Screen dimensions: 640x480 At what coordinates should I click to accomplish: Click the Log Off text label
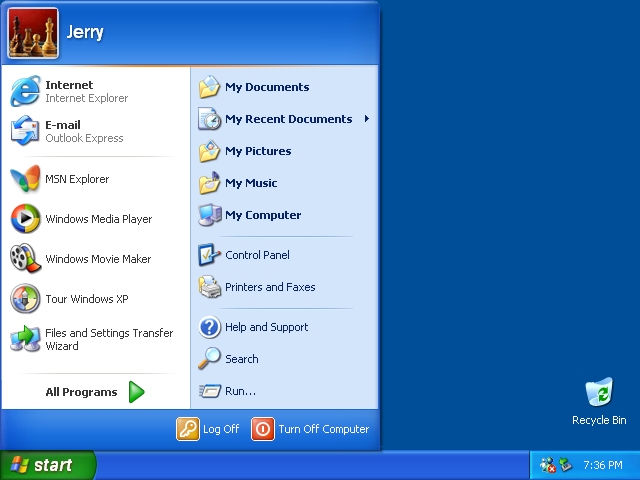click(221, 429)
